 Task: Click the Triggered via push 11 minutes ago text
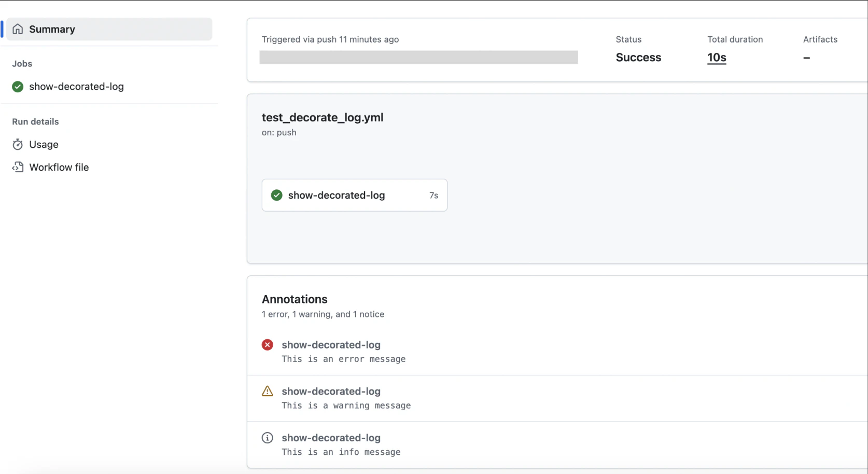[330, 39]
